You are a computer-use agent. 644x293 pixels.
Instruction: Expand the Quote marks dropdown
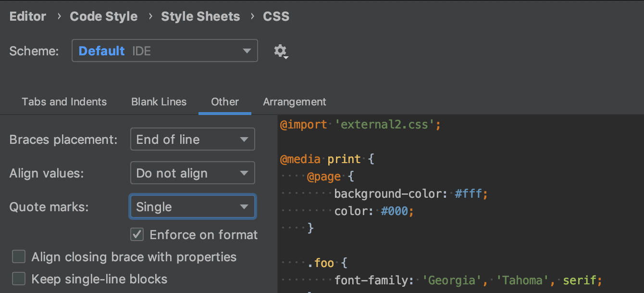tap(192, 207)
